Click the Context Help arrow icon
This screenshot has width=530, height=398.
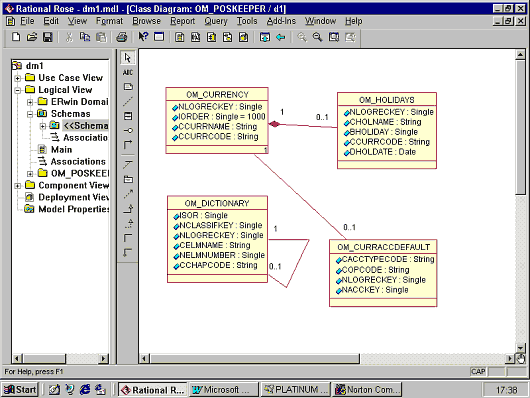143,37
